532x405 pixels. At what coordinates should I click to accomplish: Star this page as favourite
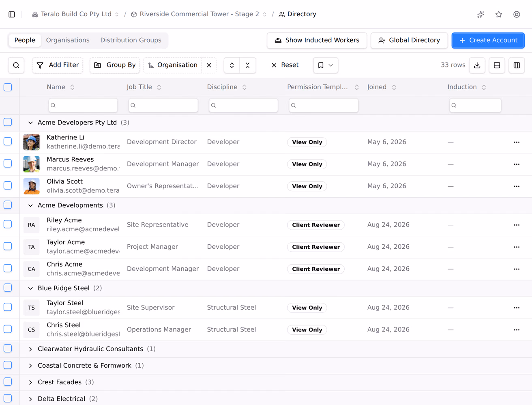click(x=499, y=14)
